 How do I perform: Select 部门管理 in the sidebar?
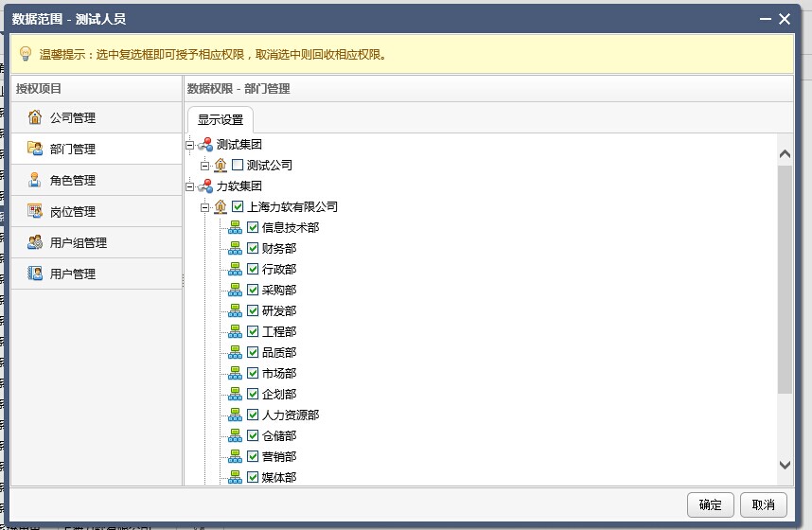tap(97, 149)
